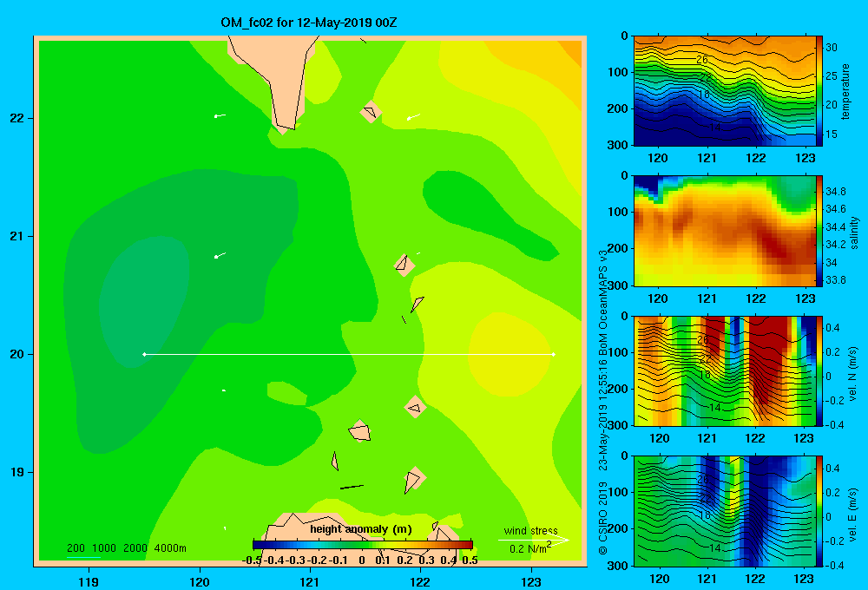Open the northward velocity section panel
The height and width of the screenshot is (590, 868).
[x=725, y=370]
